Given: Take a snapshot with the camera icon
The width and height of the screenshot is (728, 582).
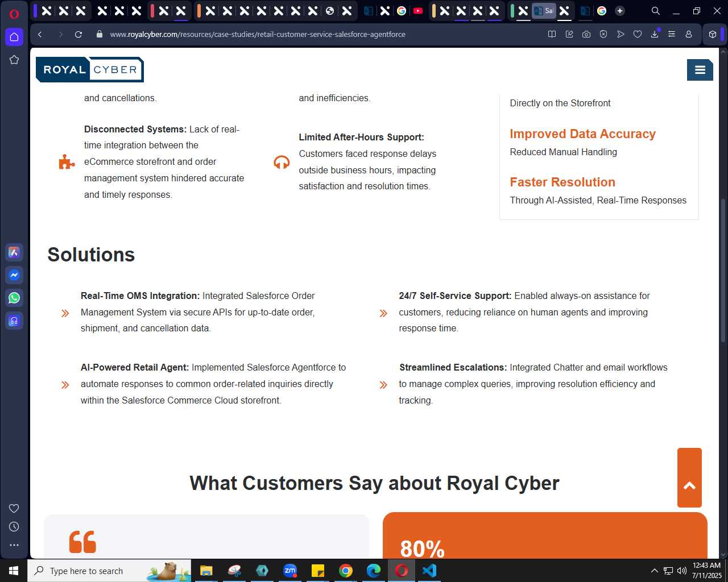Looking at the screenshot, I should pos(586,34).
